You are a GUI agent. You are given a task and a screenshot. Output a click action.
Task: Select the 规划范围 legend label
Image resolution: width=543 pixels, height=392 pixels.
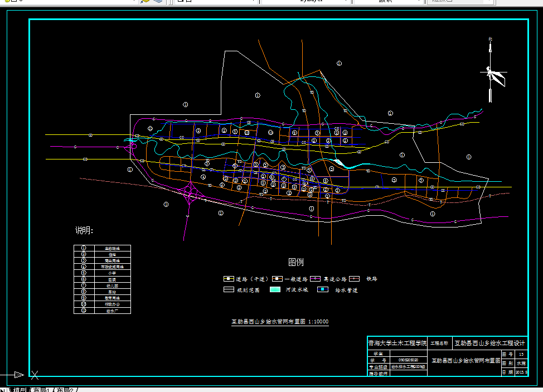pos(248,290)
